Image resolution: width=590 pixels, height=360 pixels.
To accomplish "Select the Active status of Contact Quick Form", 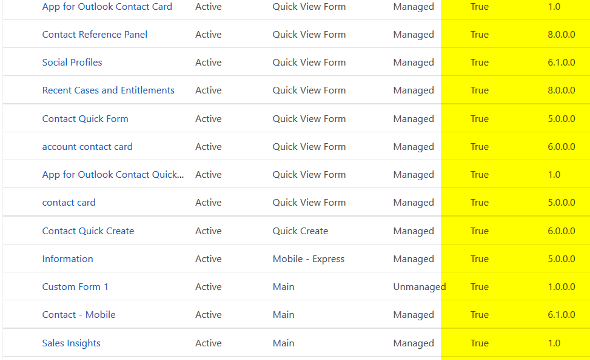I will tap(208, 118).
